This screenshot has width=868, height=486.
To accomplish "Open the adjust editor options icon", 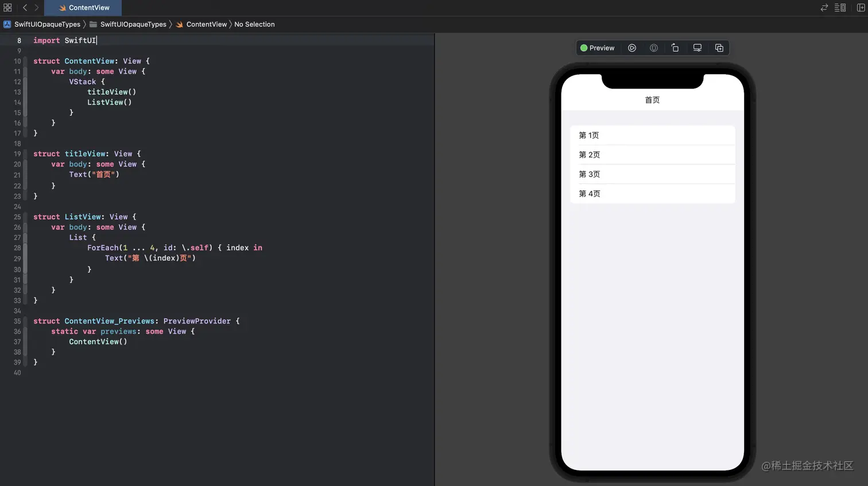I will point(840,7).
